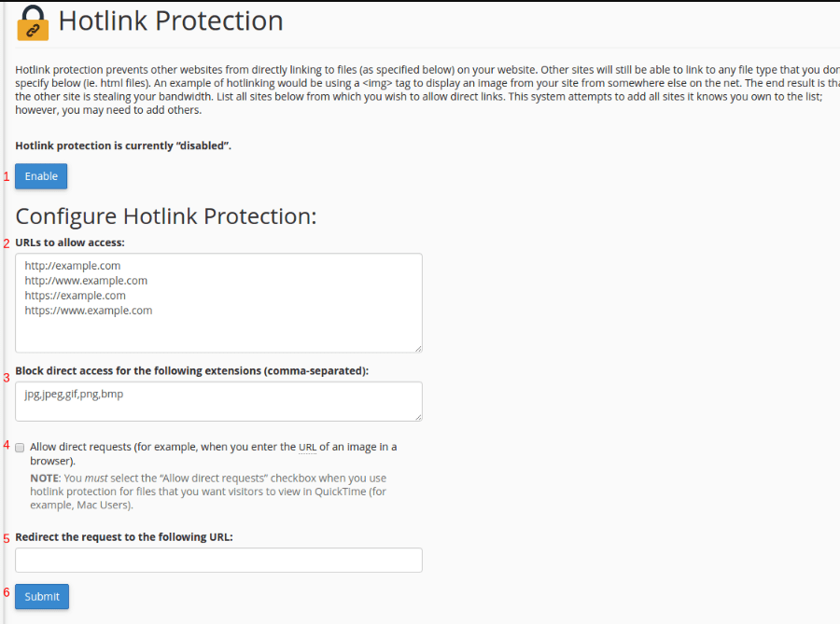The height and width of the screenshot is (624, 840).
Task: Click the Hotlink Protection padlock icon
Action: pos(33,23)
